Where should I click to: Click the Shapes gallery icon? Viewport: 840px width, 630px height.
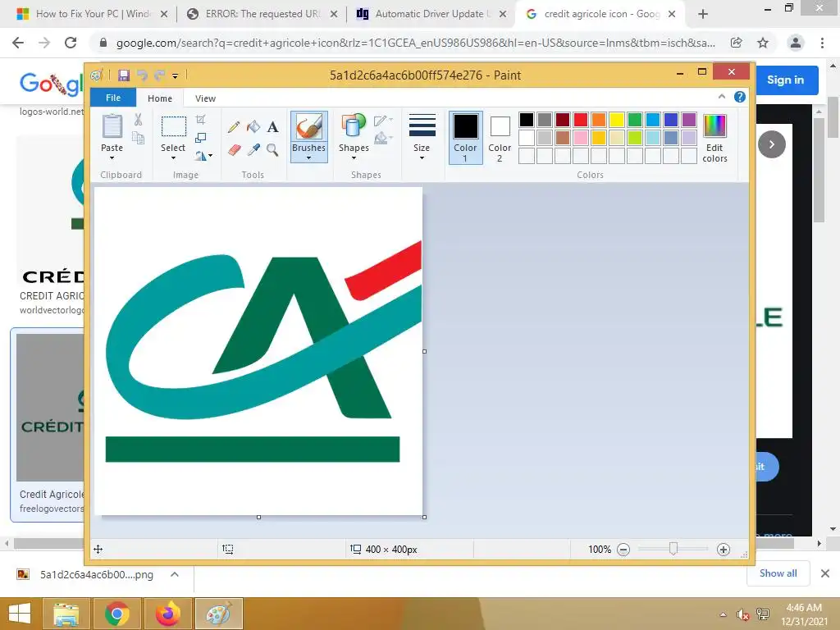point(353,126)
